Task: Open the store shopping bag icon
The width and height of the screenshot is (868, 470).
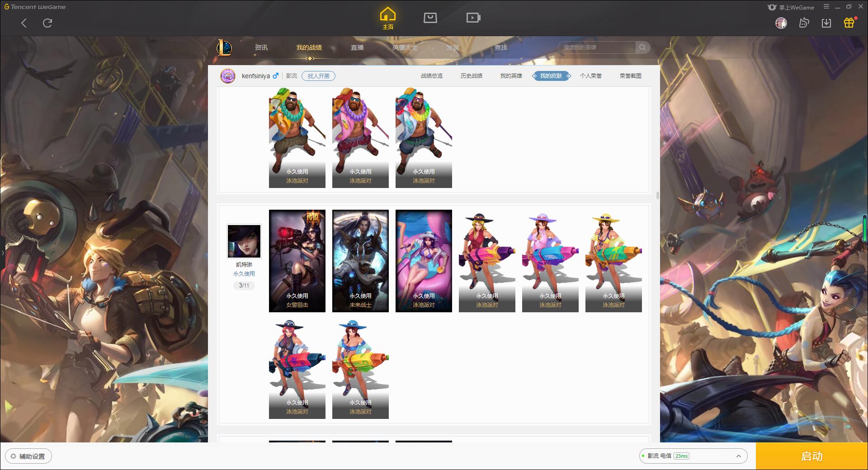Action: coord(430,18)
